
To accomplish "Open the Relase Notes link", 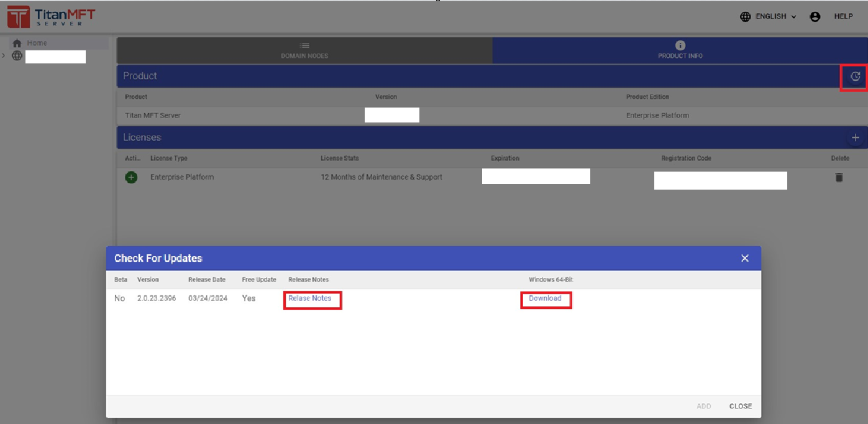I will [309, 298].
